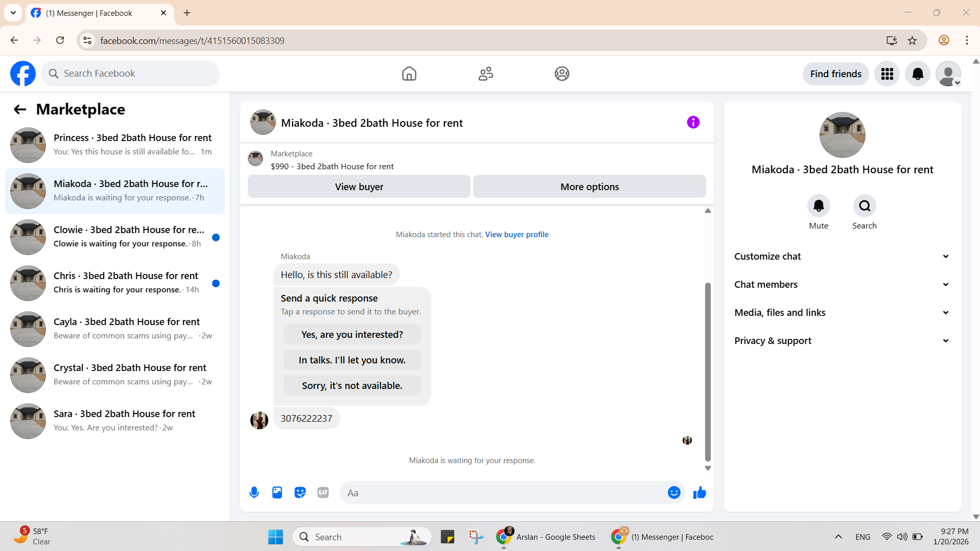Image resolution: width=980 pixels, height=551 pixels.
Task: Click the taskbar Search box
Action: [x=362, y=537]
